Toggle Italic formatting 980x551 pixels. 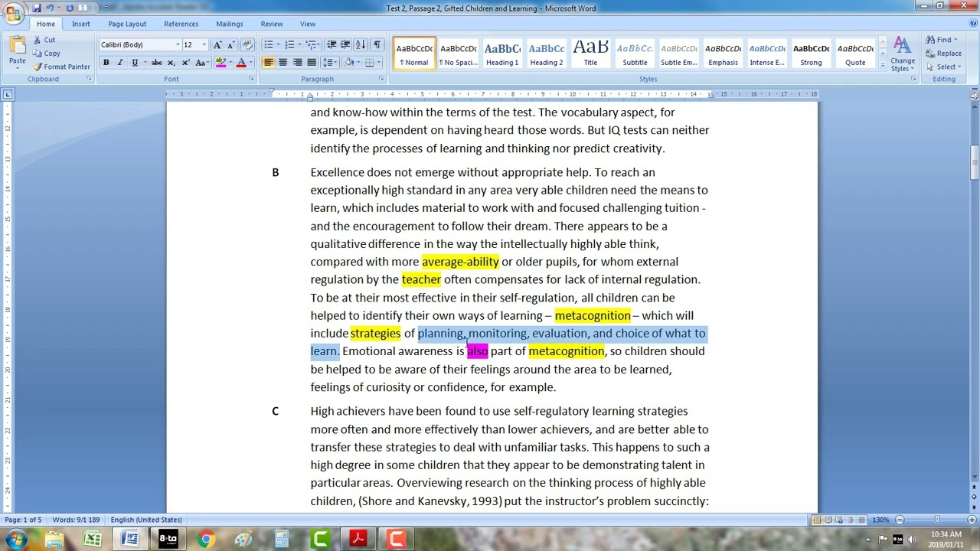tap(119, 63)
